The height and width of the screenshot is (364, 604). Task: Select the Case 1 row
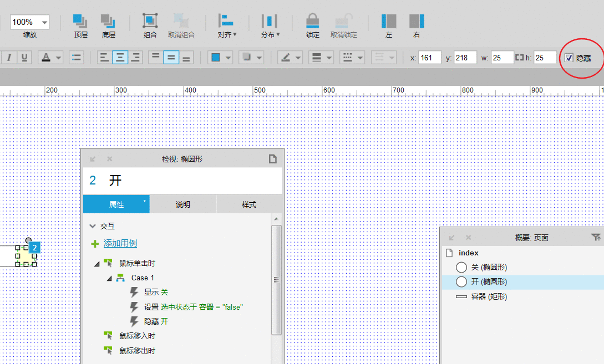[142, 278]
